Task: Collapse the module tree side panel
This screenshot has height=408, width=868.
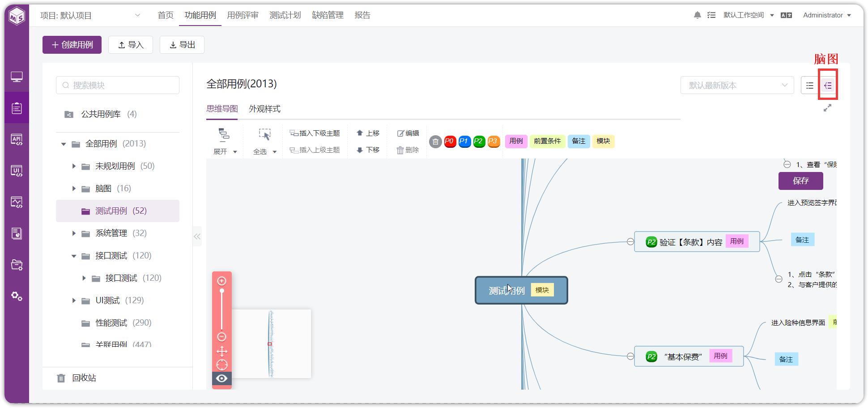Action: (x=197, y=236)
